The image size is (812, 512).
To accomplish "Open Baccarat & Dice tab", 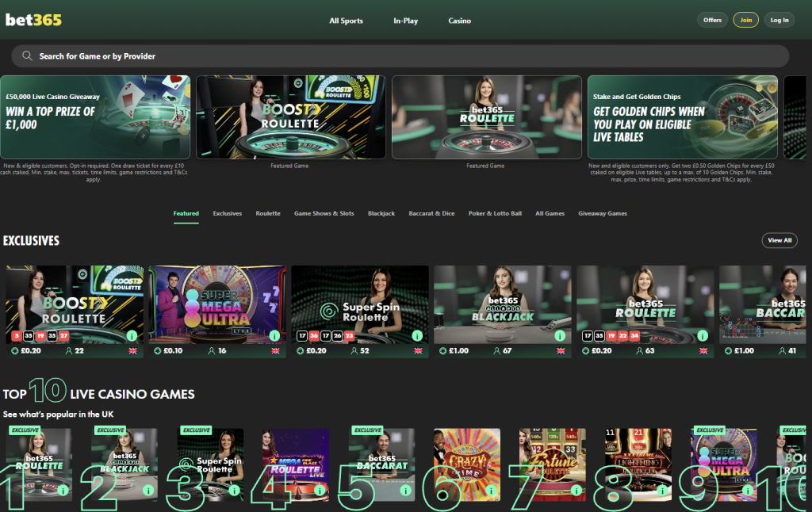I will pos(431,213).
